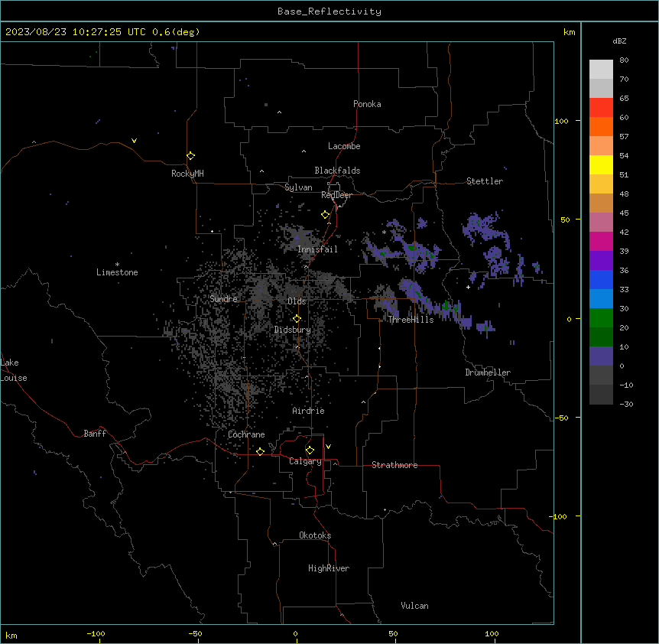
Task: Click the 100 tick on the vertical axis
Action: 561,121
